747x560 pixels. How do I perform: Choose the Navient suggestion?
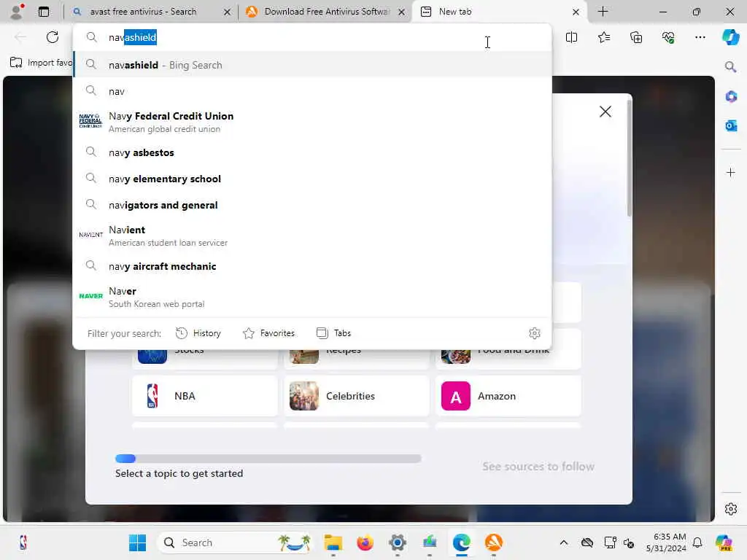312,236
